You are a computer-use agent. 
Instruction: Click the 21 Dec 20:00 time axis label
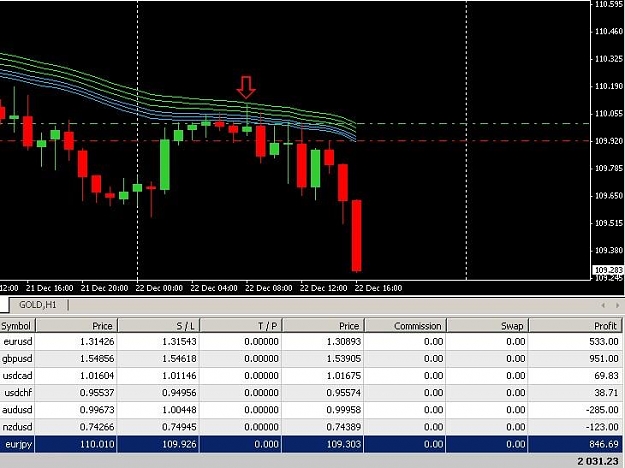pyautogui.click(x=104, y=288)
